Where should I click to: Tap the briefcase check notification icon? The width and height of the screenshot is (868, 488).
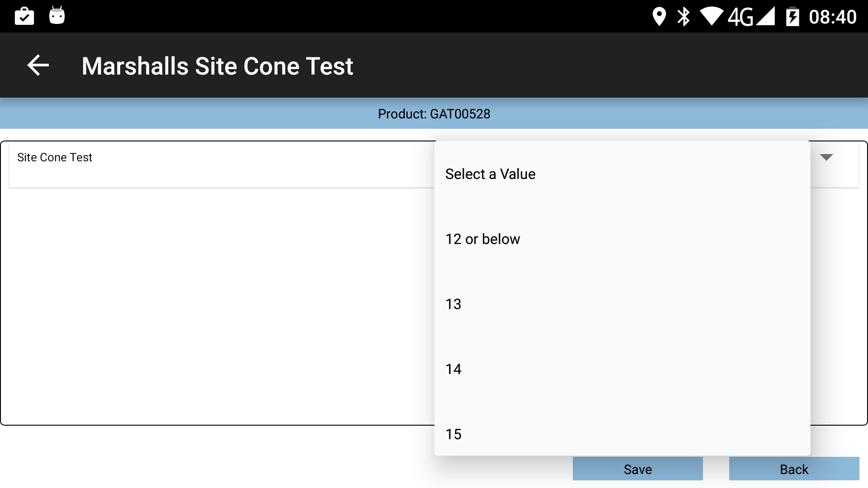tap(24, 16)
